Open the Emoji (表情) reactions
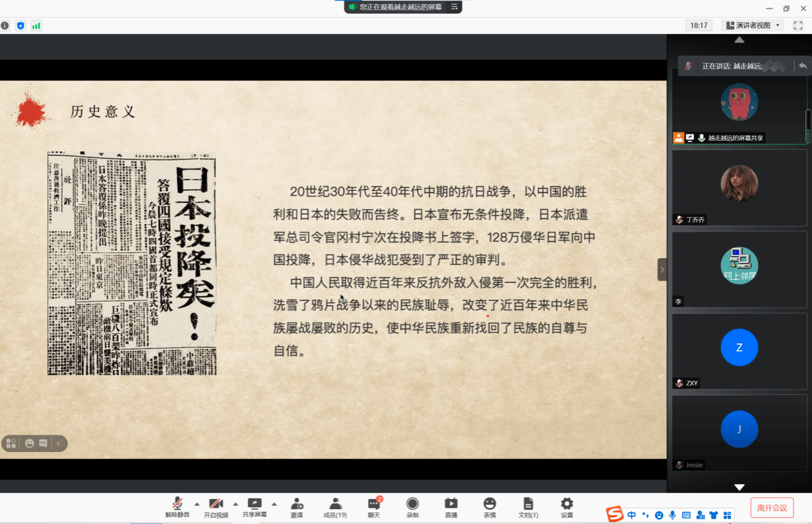This screenshot has height=524, width=812. 490,507
